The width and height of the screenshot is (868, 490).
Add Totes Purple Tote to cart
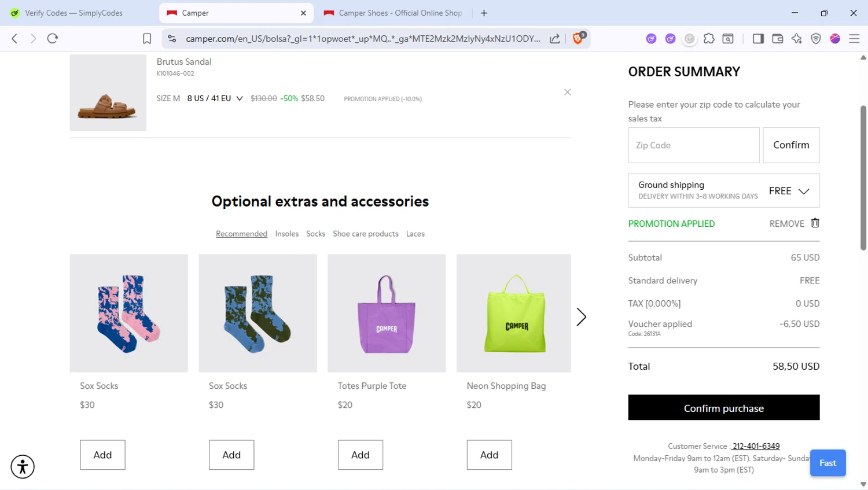pyautogui.click(x=361, y=455)
